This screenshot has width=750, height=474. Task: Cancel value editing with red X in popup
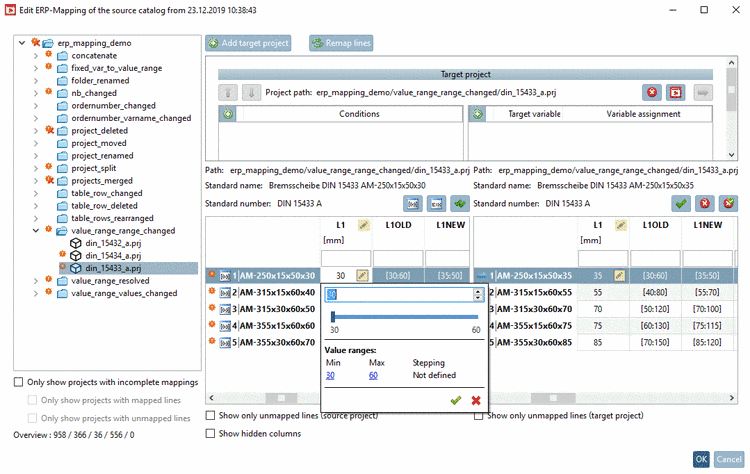(476, 400)
